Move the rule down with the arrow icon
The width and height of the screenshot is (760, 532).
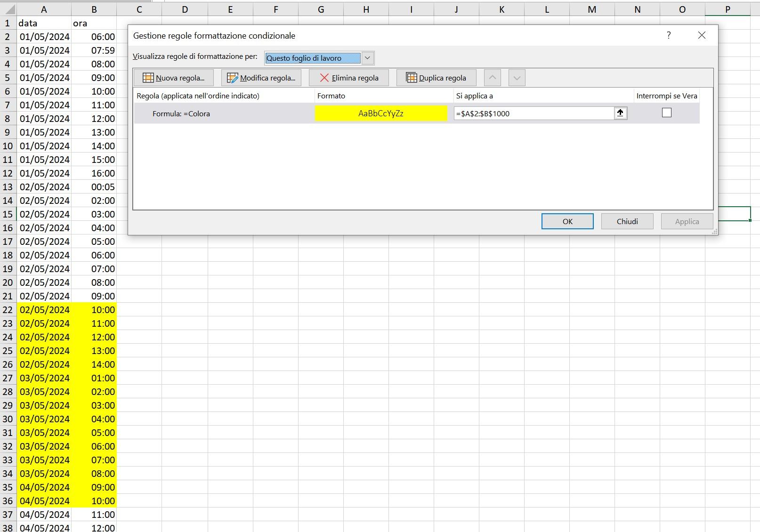coord(517,78)
